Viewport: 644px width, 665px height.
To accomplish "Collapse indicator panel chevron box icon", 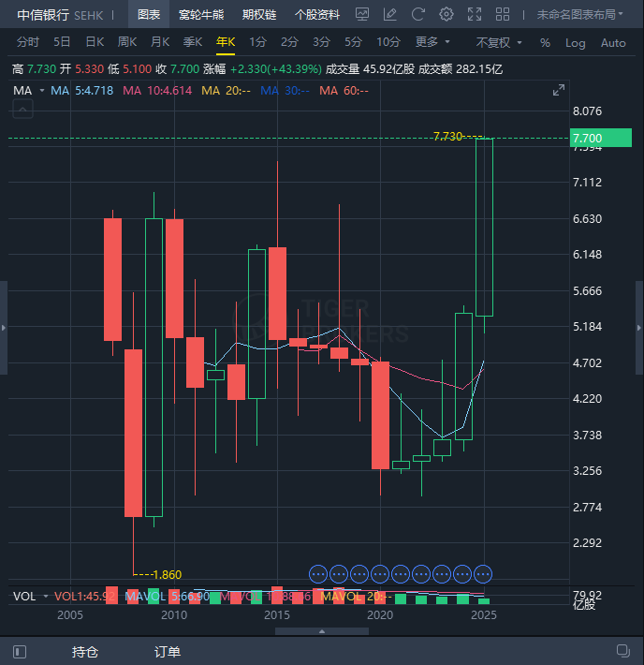I will point(22,109).
